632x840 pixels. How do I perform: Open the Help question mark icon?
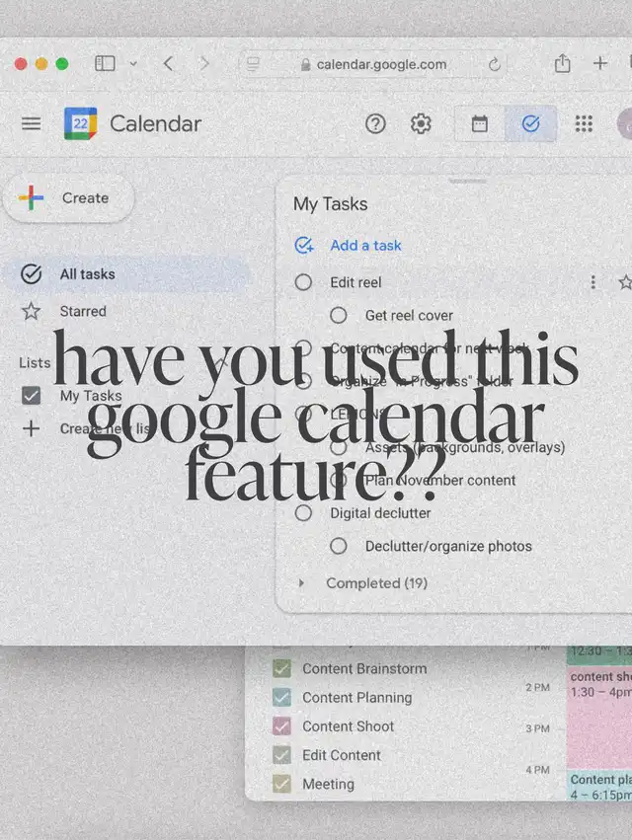375,123
